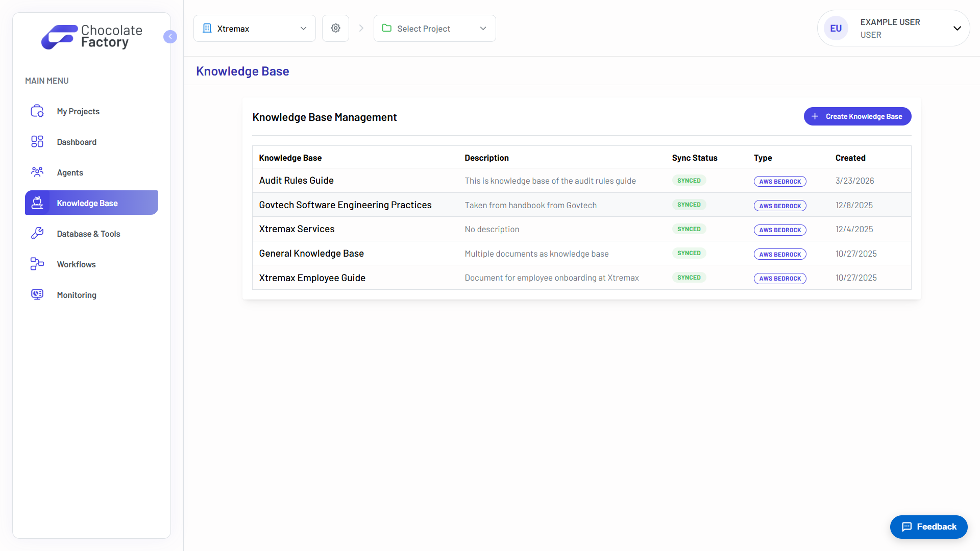The height and width of the screenshot is (551, 980).
Task: Click SYNCED badge for Xtremax Services
Action: [x=689, y=229]
